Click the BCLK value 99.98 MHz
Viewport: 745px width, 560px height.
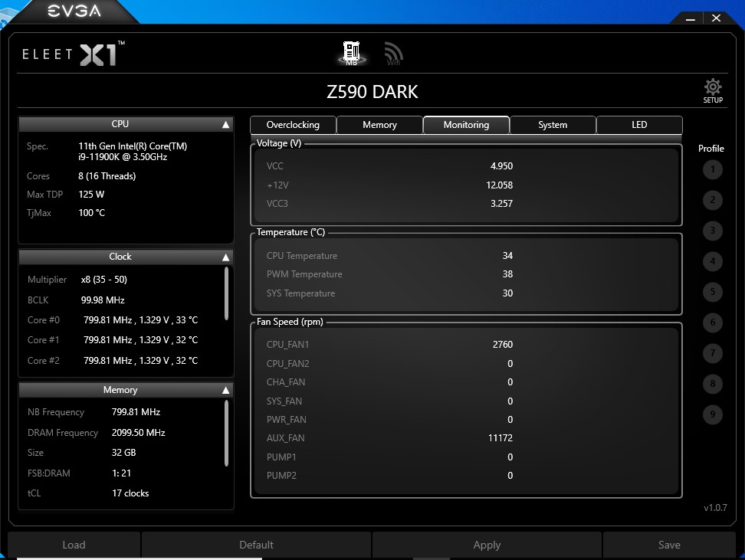[x=103, y=300]
